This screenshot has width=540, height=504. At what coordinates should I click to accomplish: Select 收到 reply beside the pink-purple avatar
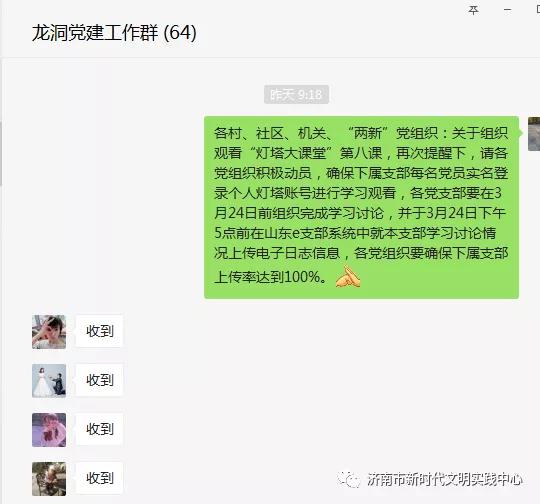click(100, 429)
